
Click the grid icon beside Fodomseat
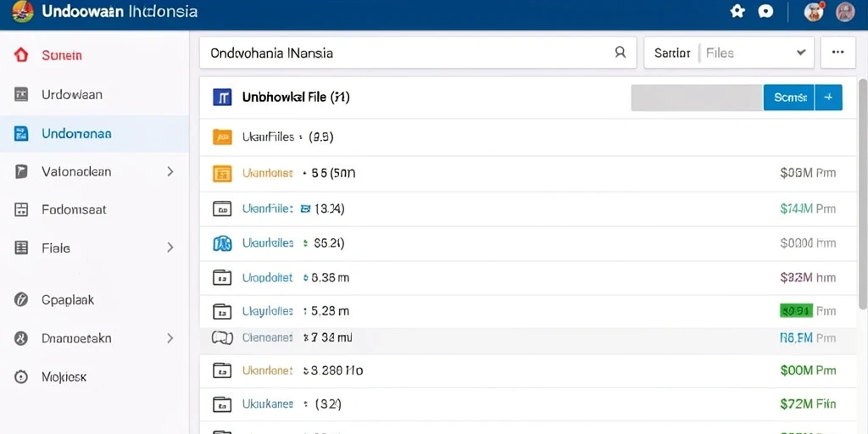coord(21,209)
